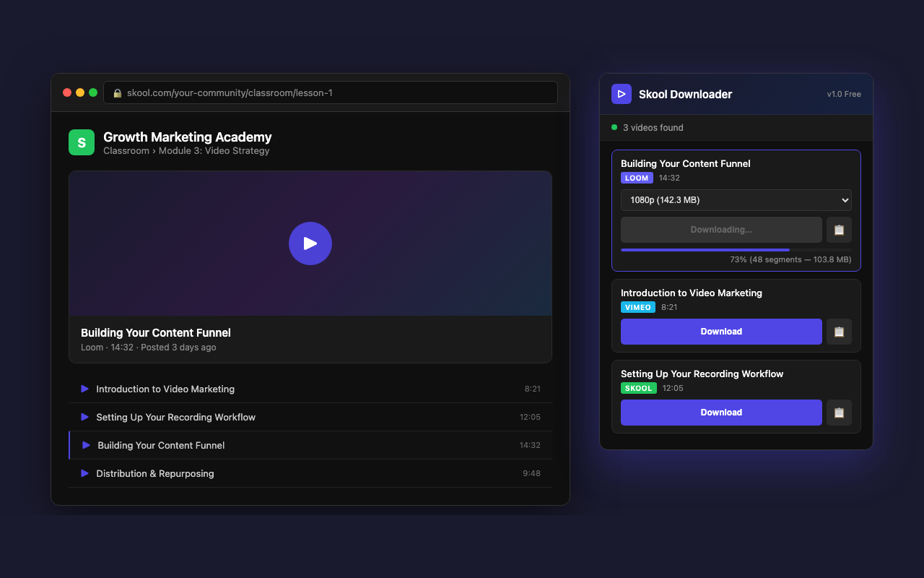Click the green status dot by videos found

[x=614, y=127]
